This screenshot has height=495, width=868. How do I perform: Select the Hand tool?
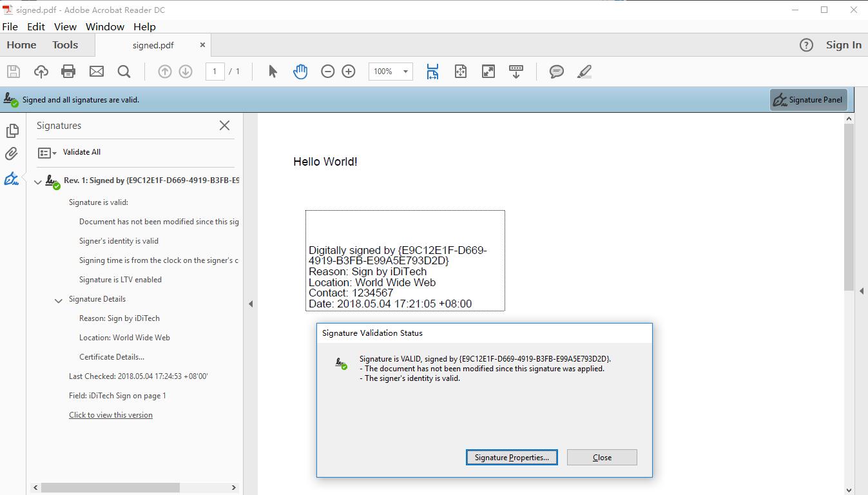coord(300,72)
